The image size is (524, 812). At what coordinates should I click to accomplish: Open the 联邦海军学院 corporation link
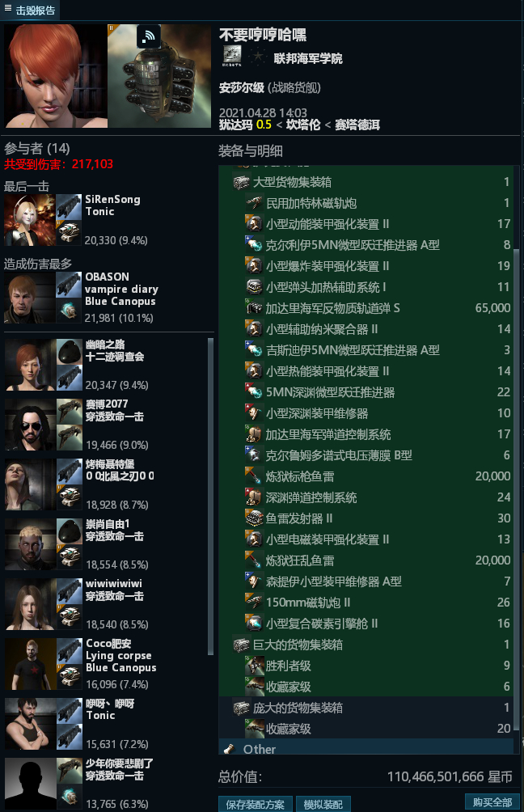click(308, 58)
